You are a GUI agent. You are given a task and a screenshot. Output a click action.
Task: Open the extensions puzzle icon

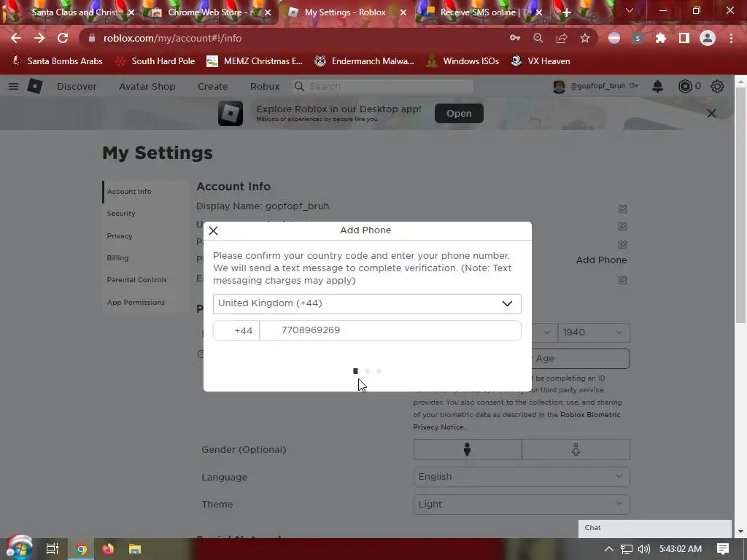(661, 38)
